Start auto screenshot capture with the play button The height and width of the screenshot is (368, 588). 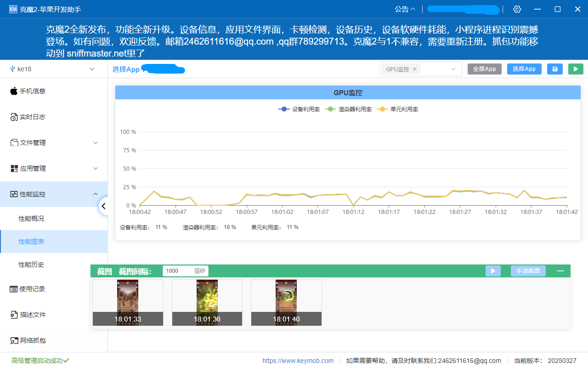pyautogui.click(x=493, y=271)
